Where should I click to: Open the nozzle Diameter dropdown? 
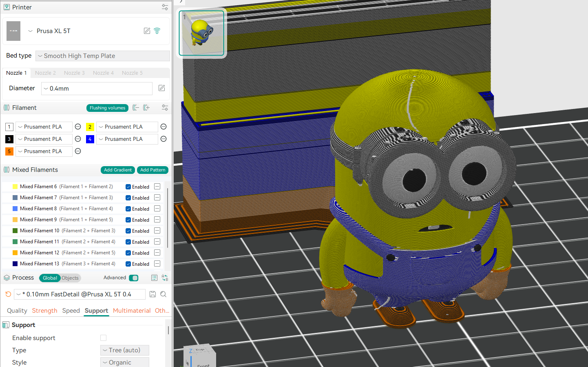97,89
